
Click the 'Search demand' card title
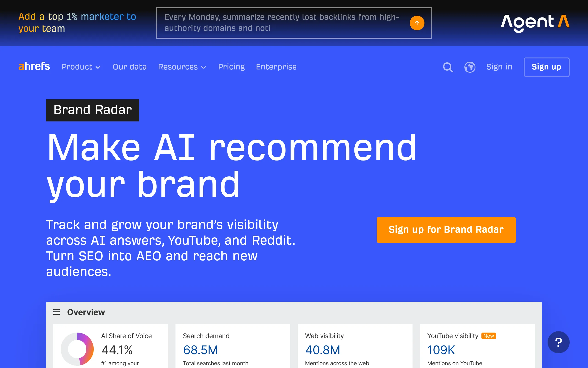[x=206, y=336]
